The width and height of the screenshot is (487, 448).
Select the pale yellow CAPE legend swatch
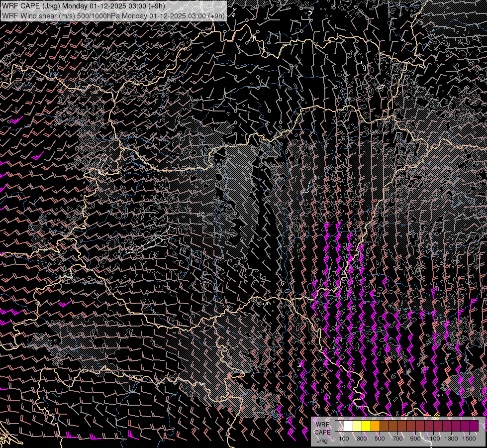point(358,426)
